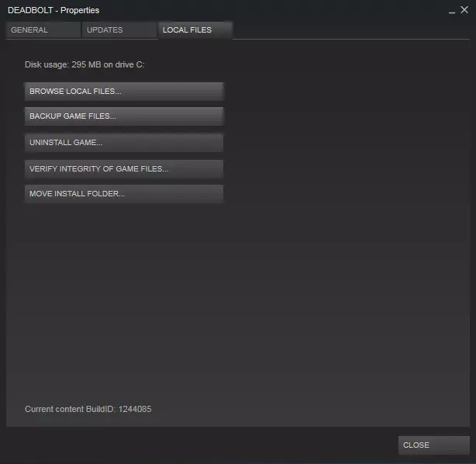Click DEADBOLT - Properties window title
This screenshot has height=464, width=476.
click(x=53, y=10)
